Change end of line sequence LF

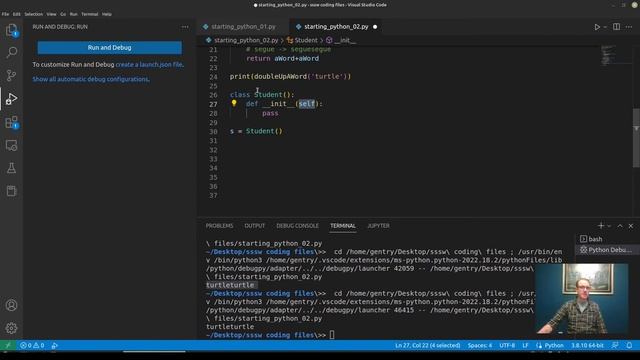pyautogui.click(x=525, y=345)
